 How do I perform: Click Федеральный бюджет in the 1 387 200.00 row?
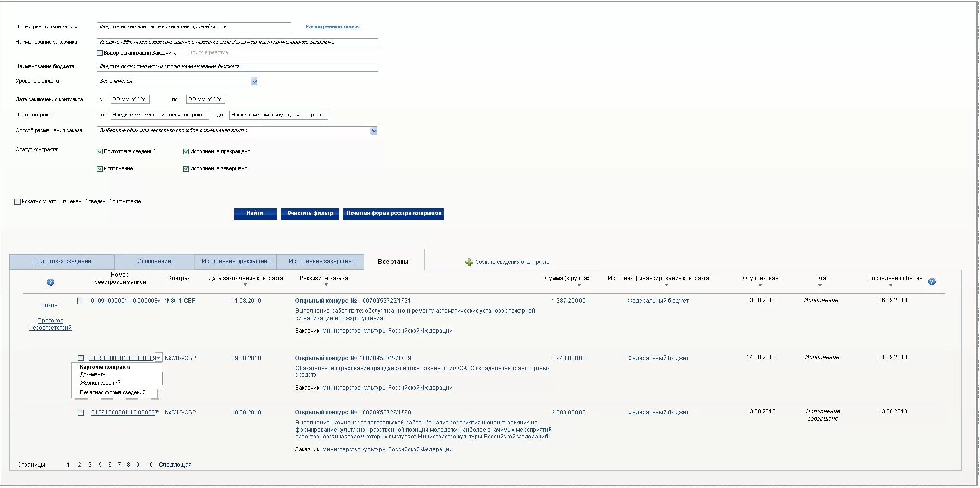(x=658, y=301)
